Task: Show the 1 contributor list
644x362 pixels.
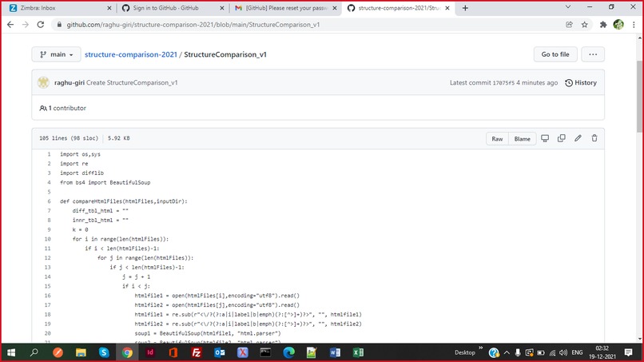Action: click(x=63, y=108)
